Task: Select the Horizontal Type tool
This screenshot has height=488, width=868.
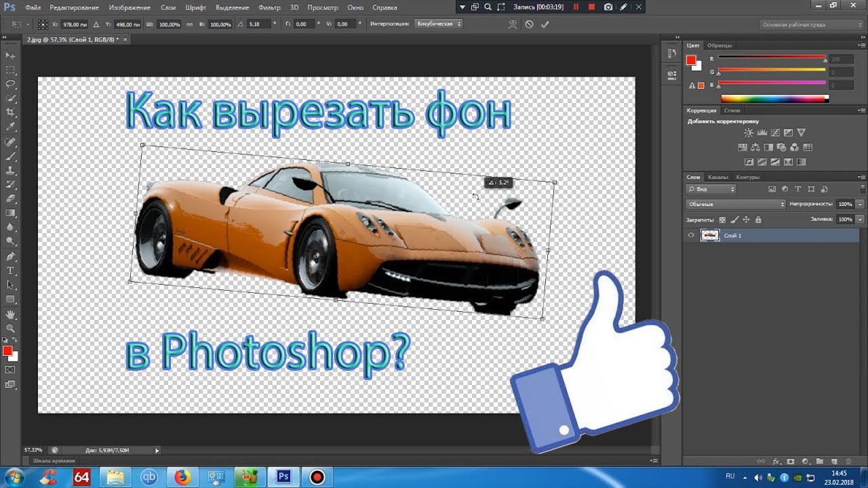Action: click(10, 271)
